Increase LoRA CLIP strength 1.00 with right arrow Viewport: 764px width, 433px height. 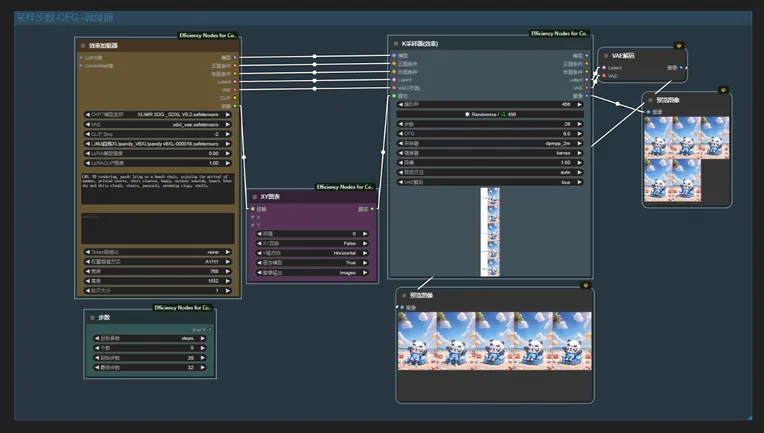pyautogui.click(x=228, y=163)
